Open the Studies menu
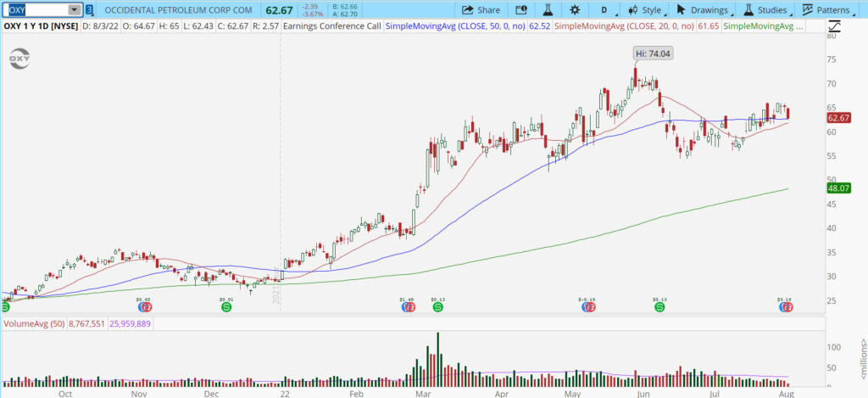868x398 pixels. coord(766,10)
